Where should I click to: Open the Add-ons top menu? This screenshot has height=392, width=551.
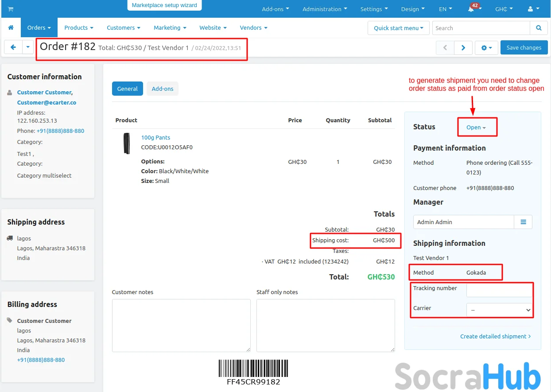[275, 9]
